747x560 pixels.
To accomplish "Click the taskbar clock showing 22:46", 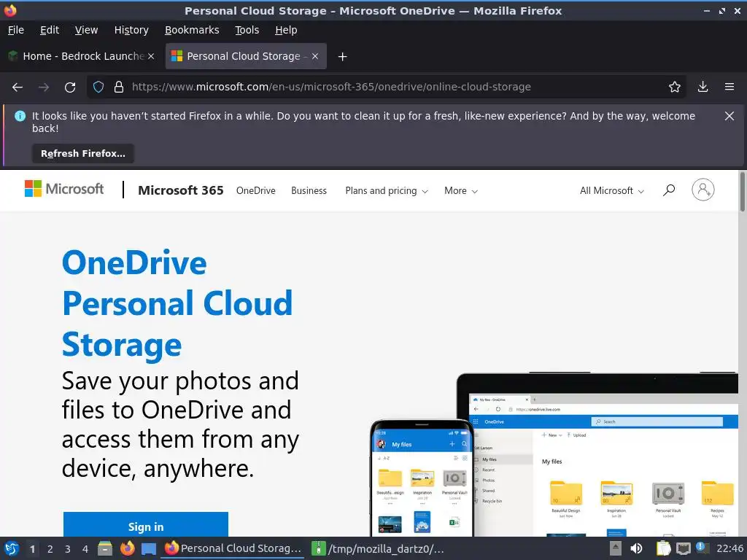I will [x=729, y=548].
